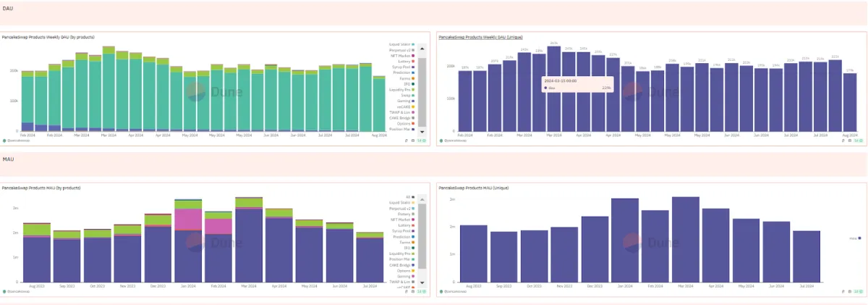Toggle Options in Weekly DAU legend
868x305 pixels.
coord(406,123)
